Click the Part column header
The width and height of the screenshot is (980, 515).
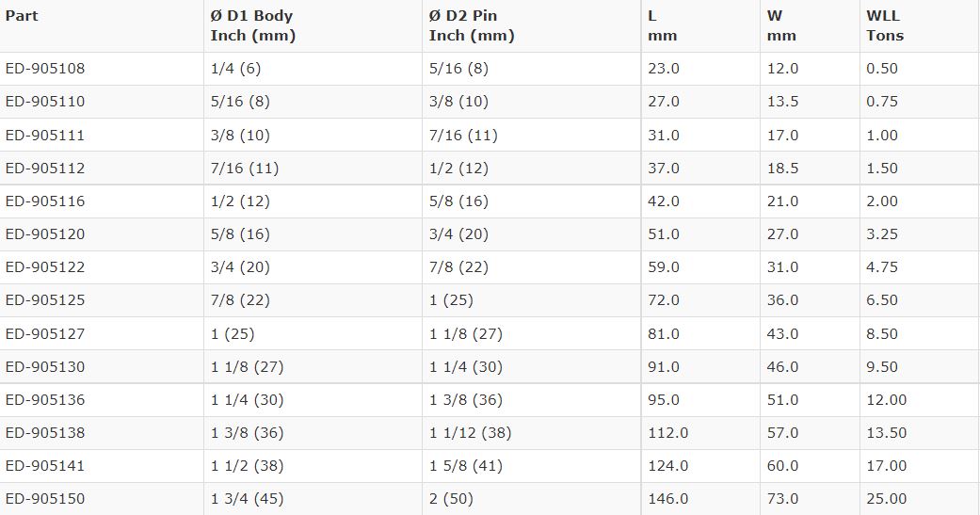(x=22, y=16)
